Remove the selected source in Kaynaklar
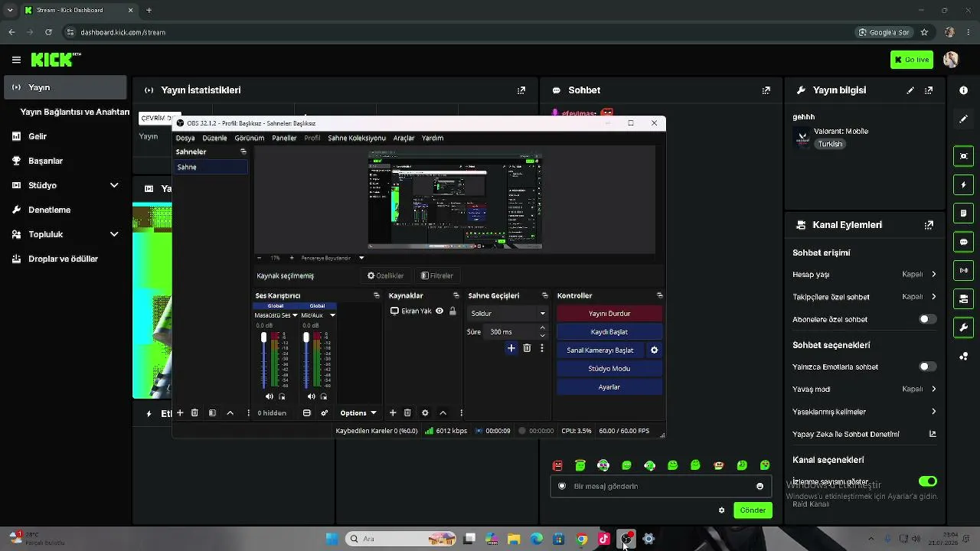 coord(407,412)
